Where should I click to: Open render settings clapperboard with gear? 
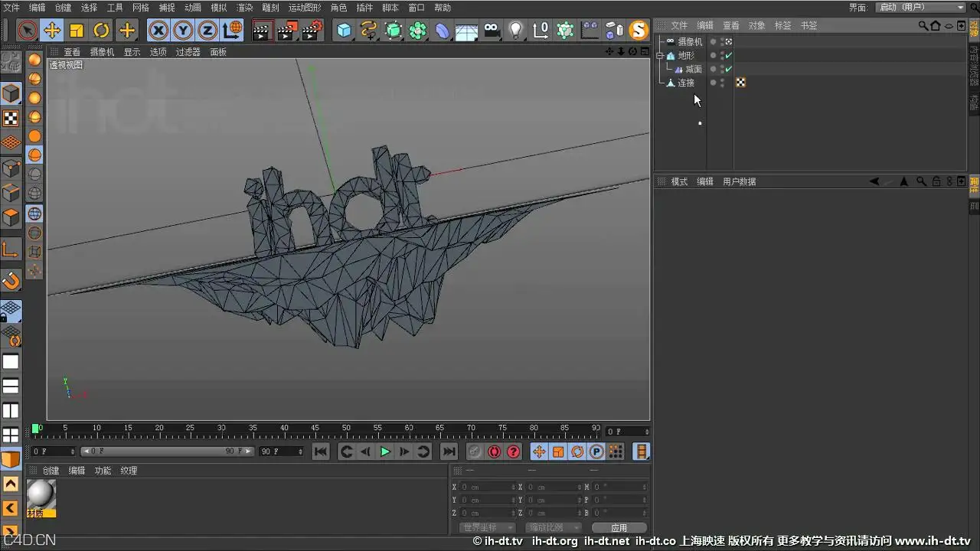(x=312, y=31)
